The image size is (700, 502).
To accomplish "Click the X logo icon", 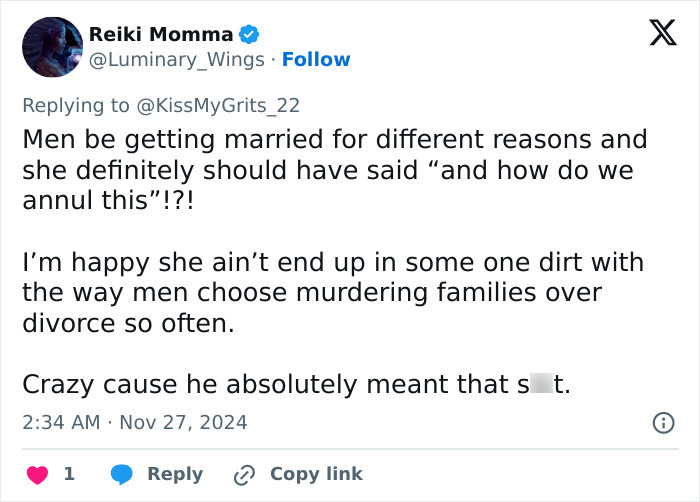I will click(655, 35).
